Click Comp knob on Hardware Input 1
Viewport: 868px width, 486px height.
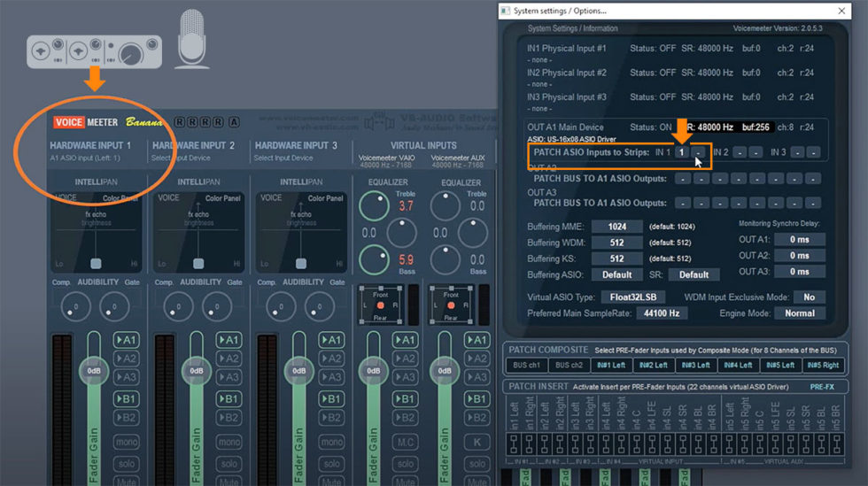click(75, 306)
